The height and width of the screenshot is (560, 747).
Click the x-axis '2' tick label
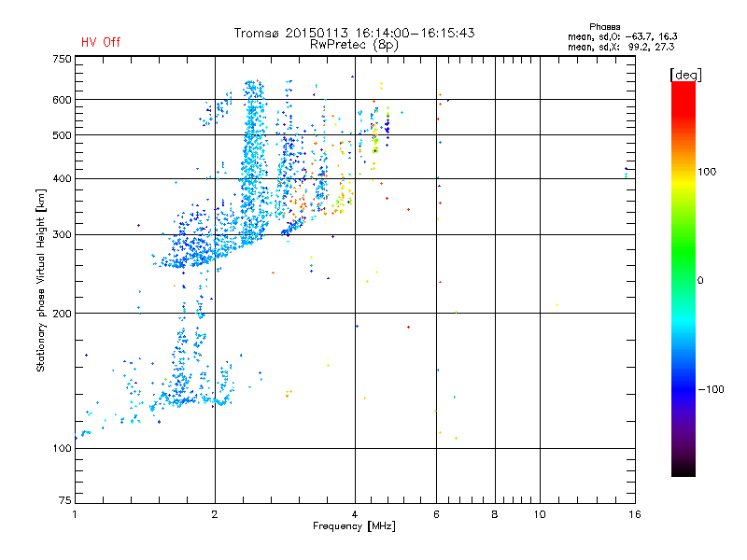215,514
